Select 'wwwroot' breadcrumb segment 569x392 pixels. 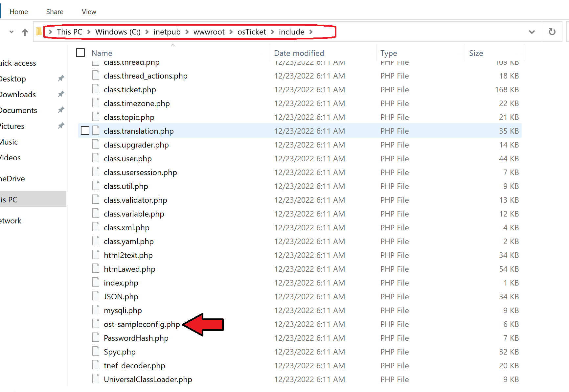tap(209, 32)
